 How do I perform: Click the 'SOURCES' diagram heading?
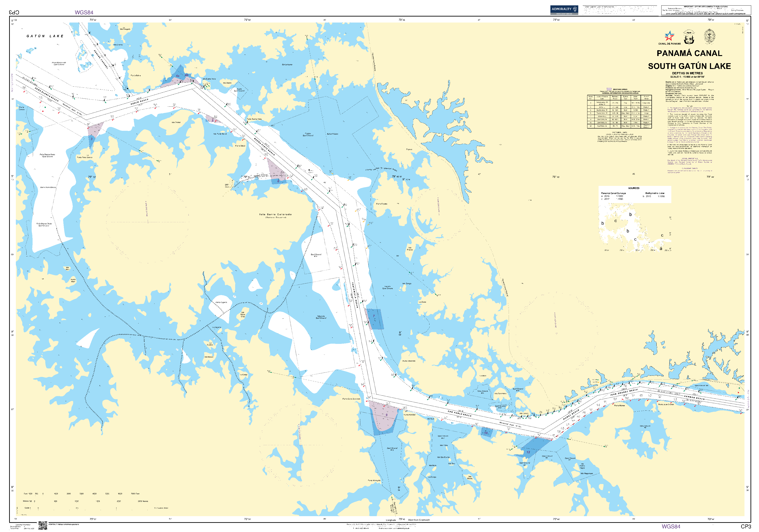[x=634, y=188]
